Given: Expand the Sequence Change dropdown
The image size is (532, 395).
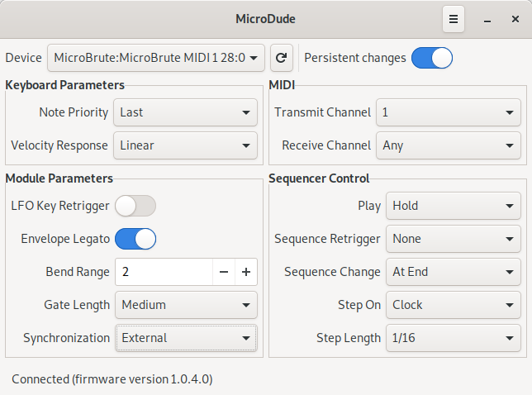Looking at the screenshot, I should (454, 272).
